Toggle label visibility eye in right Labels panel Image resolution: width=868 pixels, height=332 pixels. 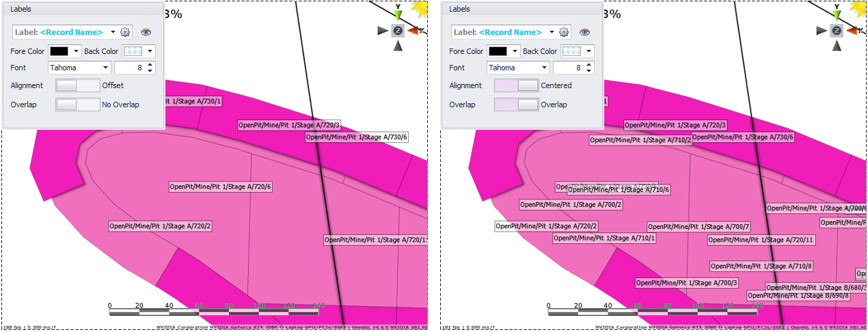[x=584, y=32]
